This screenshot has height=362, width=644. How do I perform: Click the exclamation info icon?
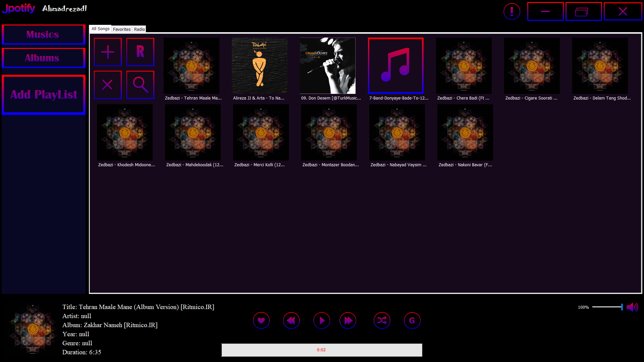pyautogui.click(x=512, y=12)
